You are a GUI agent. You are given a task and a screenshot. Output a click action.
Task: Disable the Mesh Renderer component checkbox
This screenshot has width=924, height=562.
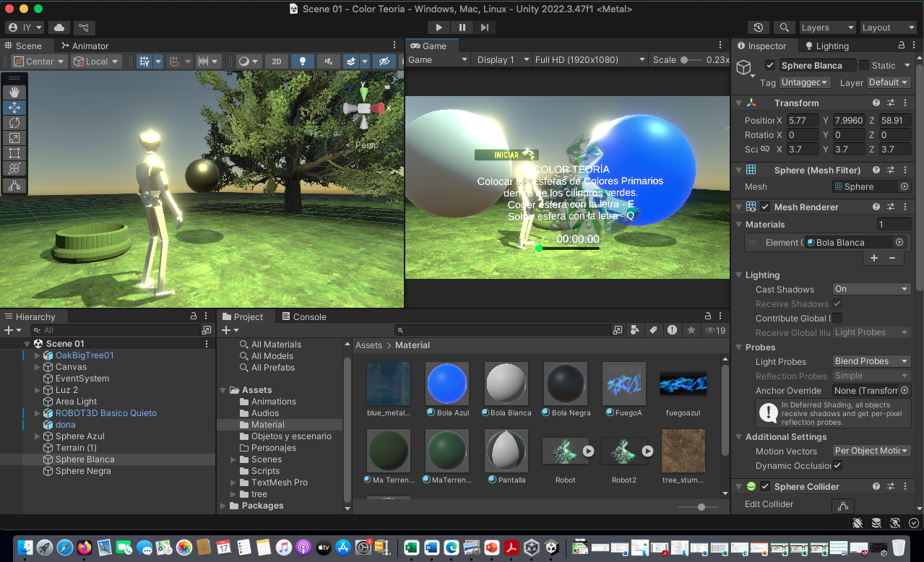click(x=765, y=207)
